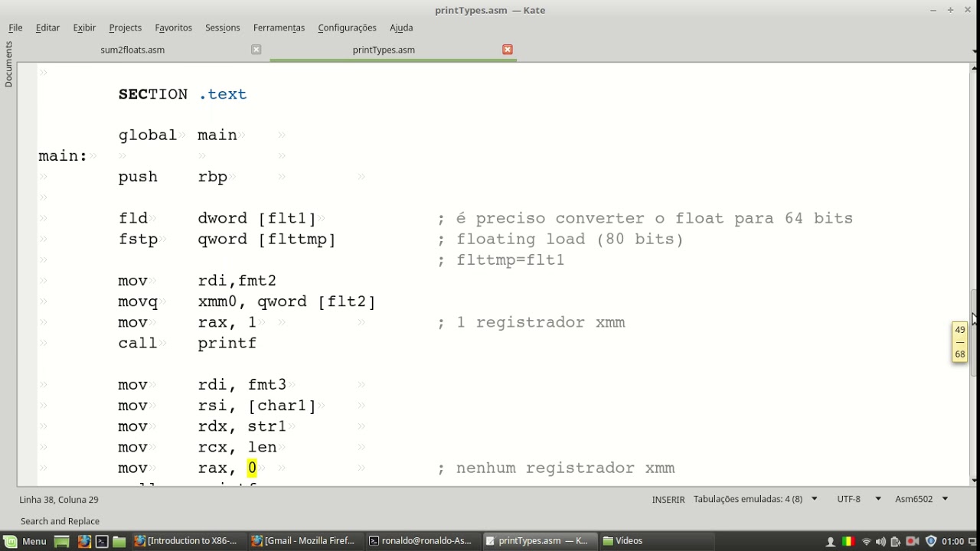Viewport: 980px width, 551px height.
Task: Click comment '; nenhum registrador xmm'
Action: pyautogui.click(x=556, y=468)
